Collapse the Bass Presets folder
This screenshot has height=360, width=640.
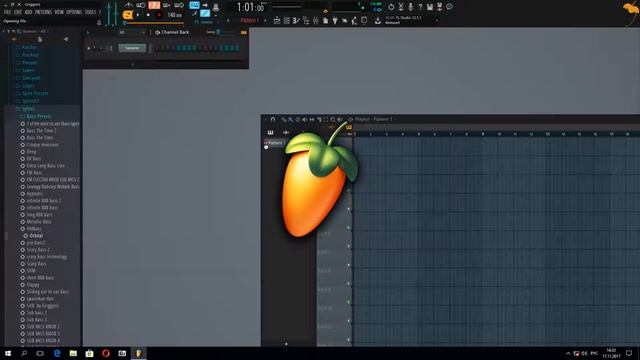(x=36, y=116)
